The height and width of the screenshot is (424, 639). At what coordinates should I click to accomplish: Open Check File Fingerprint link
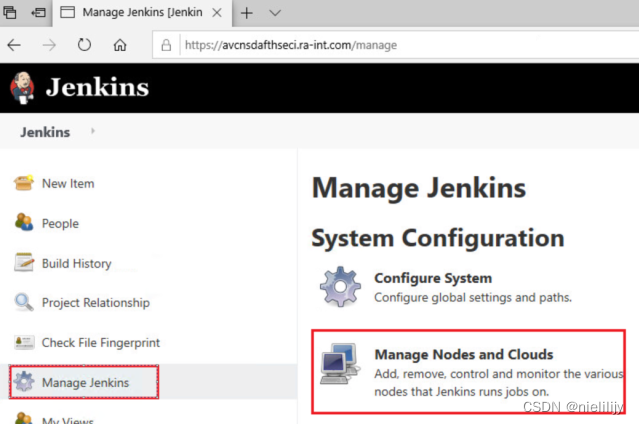101,342
